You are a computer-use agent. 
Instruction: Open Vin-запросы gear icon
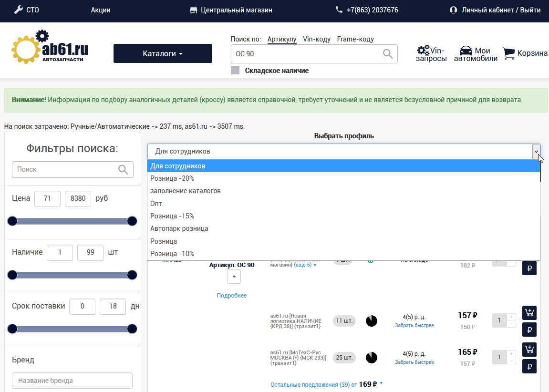point(423,51)
